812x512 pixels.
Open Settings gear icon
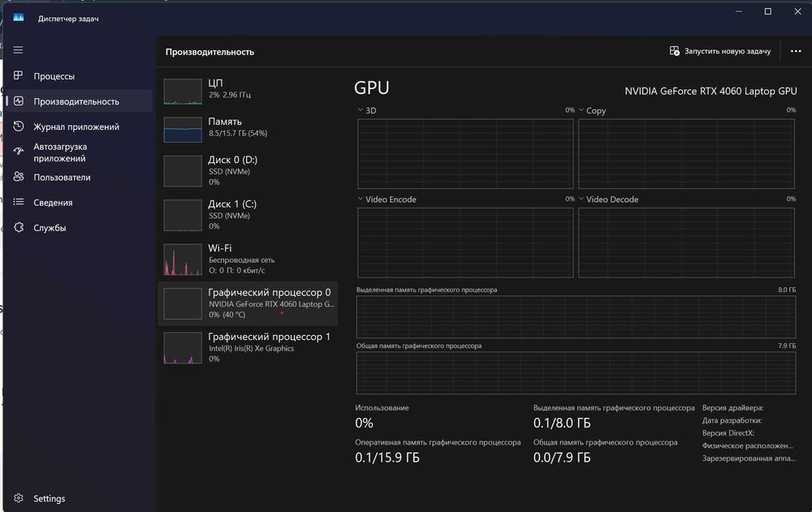pyautogui.click(x=18, y=498)
